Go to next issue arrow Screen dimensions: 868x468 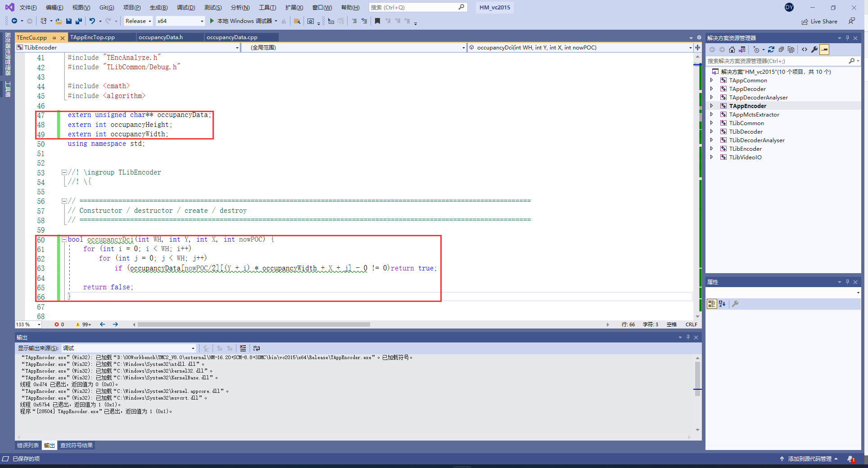point(115,324)
